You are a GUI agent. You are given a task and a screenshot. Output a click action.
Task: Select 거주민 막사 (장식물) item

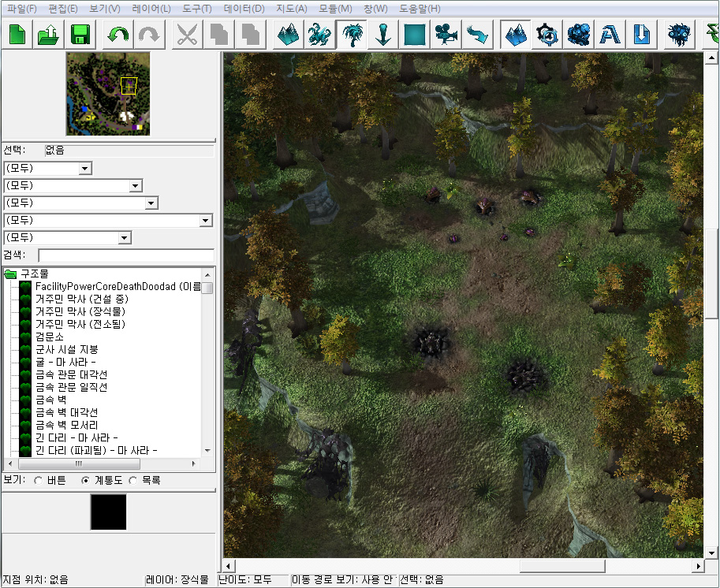click(x=80, y=311)
